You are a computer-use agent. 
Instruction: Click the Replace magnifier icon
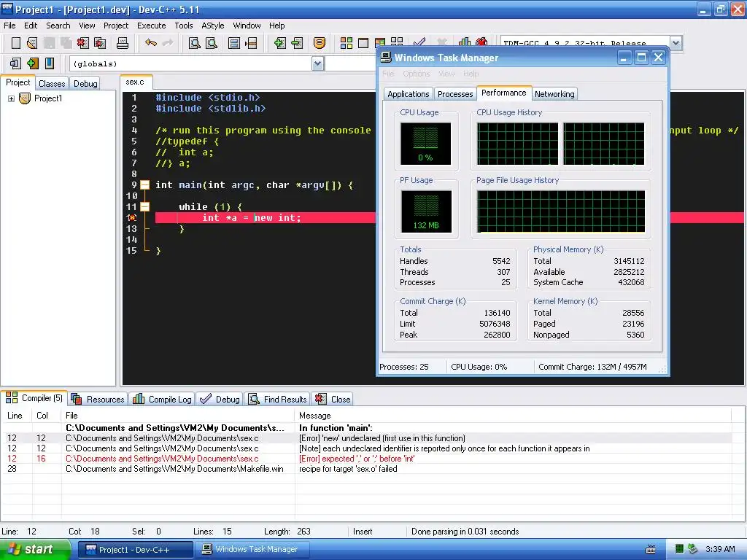click(x=212, y=43)
